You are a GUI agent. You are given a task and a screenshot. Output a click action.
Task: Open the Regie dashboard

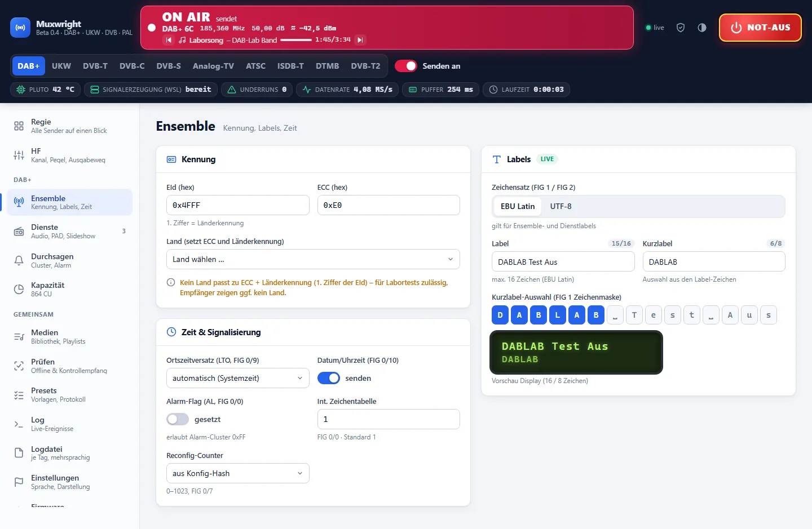pos(69,126)
